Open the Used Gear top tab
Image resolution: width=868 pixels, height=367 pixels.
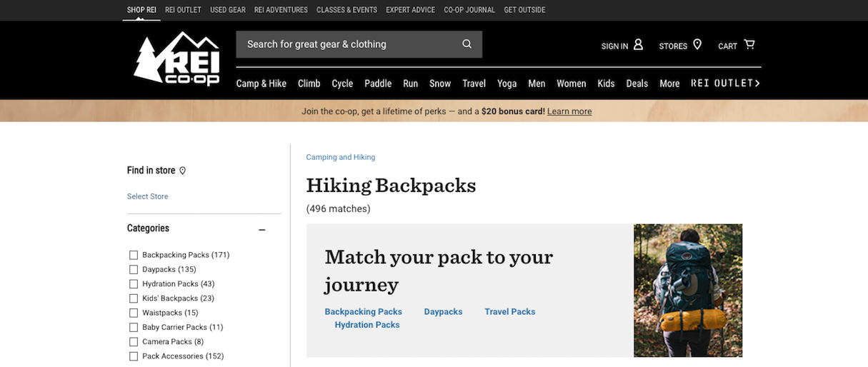click(x=228, y=10)
